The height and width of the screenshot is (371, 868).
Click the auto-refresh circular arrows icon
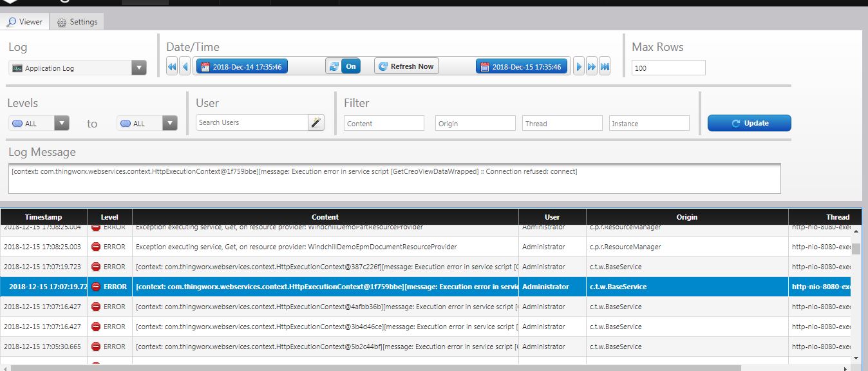tap(334, 65)
